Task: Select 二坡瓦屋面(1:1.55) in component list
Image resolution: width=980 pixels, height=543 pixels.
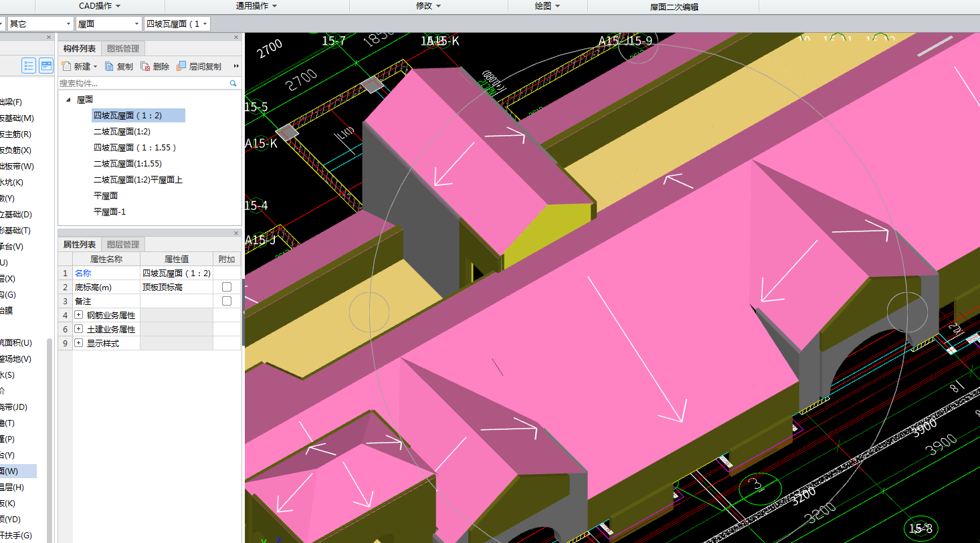Action: click(x=128, y=164)
